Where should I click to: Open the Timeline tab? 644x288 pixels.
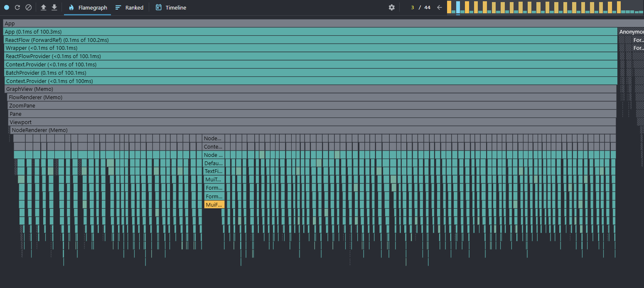171,7
